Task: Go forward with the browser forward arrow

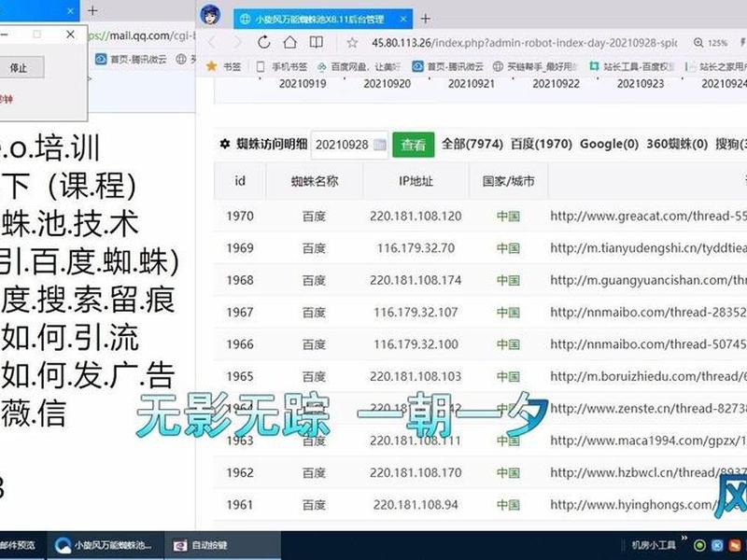Action: tap(237, 42)
